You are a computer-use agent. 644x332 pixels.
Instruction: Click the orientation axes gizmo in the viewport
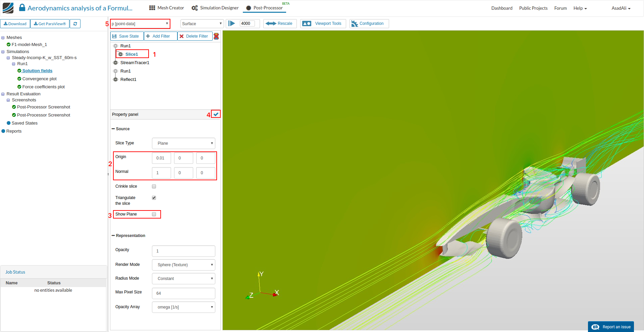tap(262, 285)
